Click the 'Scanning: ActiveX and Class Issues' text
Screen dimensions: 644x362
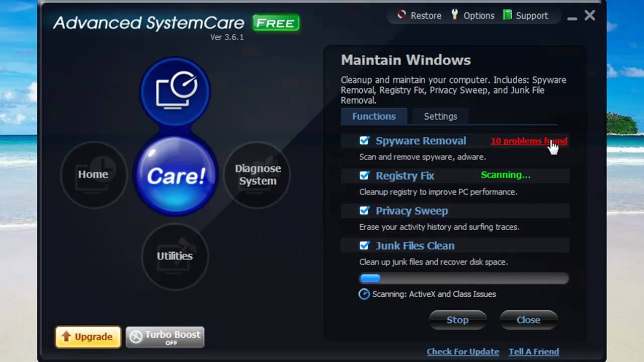(x=434, y=294)
